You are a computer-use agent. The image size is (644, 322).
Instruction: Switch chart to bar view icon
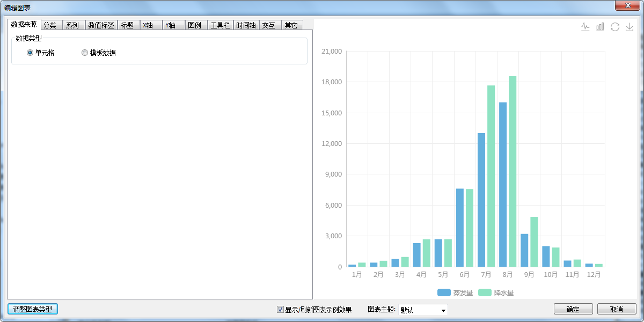(600, 27)
